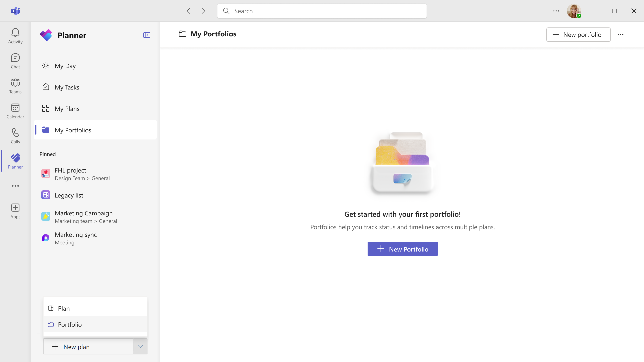Open your profile picture menu
The image size is (644, 362).
[574, 11]
